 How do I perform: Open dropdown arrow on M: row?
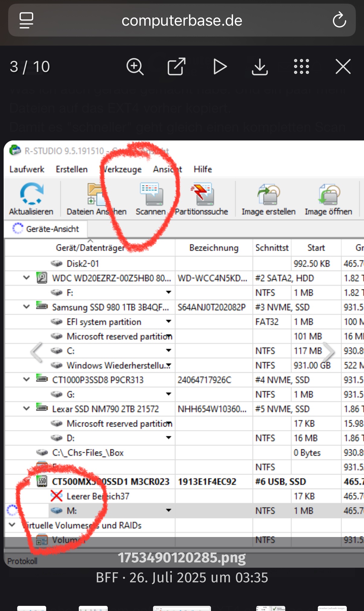[x=169, y=510]
